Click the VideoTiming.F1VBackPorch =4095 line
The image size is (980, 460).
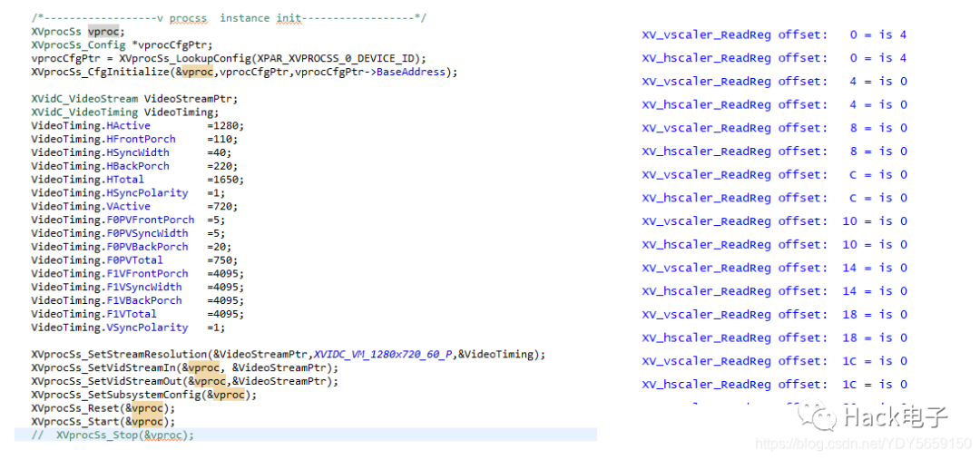point(138,300)
